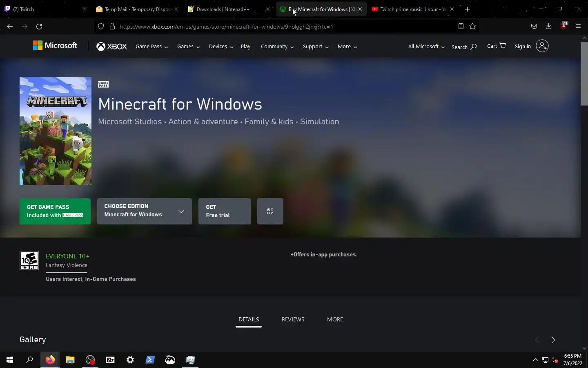Click the Sign in account avatar
Viewport: 588px width, 368px height.
coord(542,46)
